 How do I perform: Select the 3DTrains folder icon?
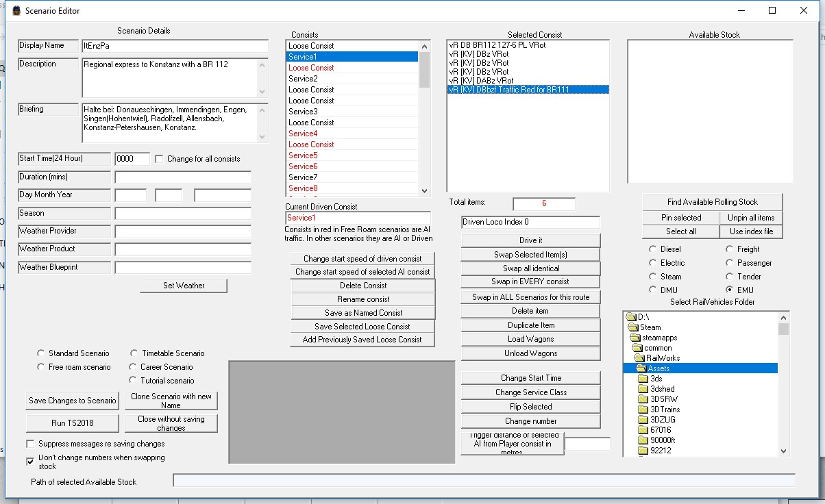(x=642, y=409)
